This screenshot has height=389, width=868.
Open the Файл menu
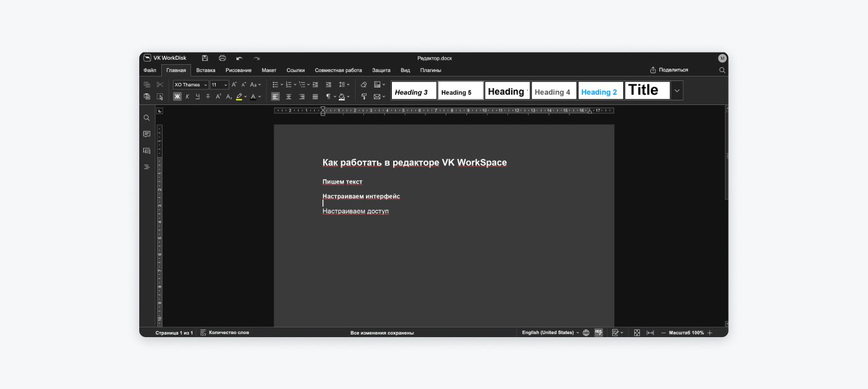tap(150, 70)
